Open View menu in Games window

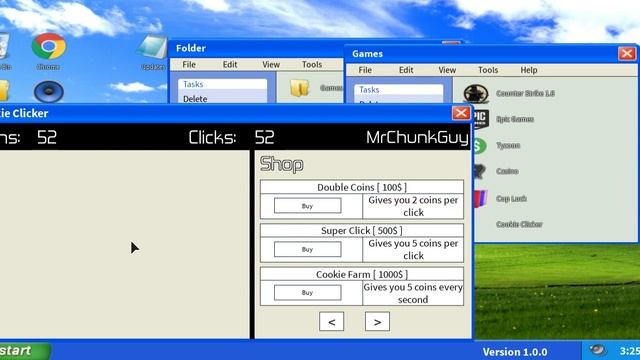point(447,70)
